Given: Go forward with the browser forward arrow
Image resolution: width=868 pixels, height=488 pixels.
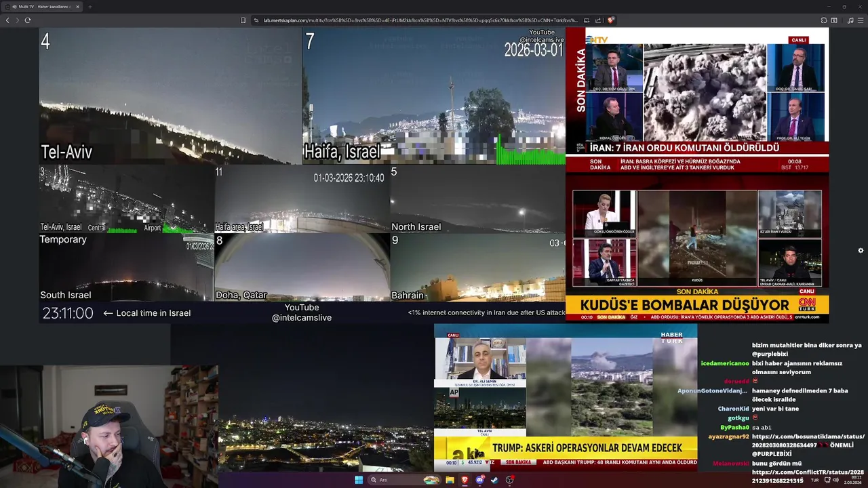Looking at the screenshot, I should 17,20.
